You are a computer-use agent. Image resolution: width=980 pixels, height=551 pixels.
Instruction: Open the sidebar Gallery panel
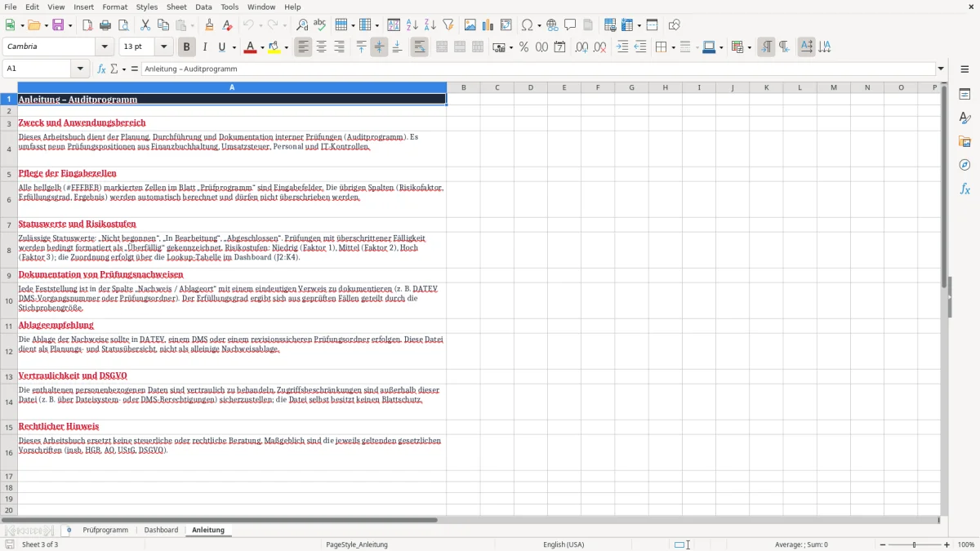pos(964,141)
